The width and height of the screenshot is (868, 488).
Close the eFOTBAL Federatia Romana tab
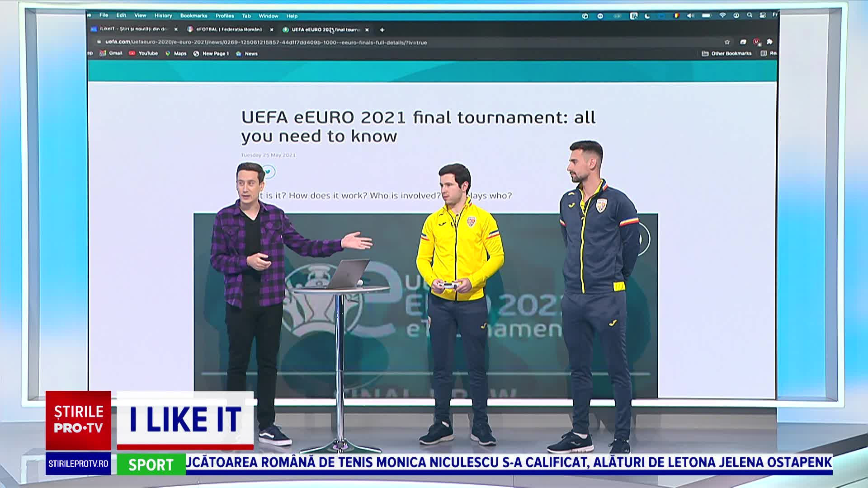pyautogui.click(x=272, y=30)
